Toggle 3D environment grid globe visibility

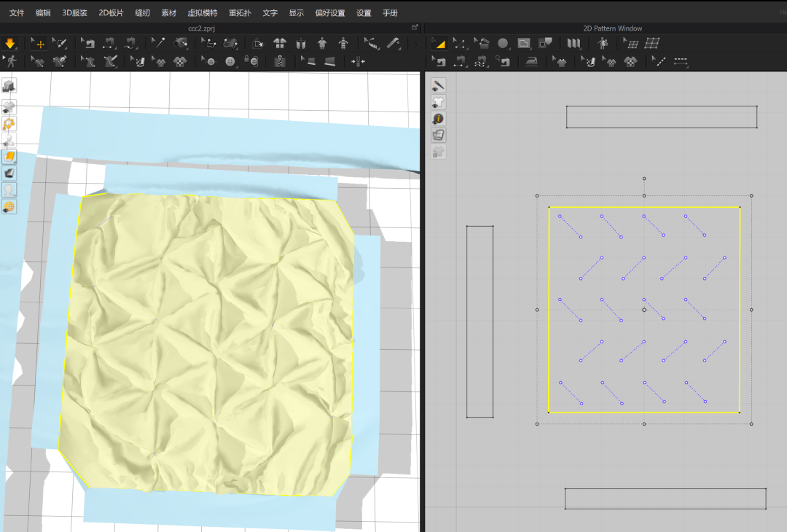pyautogui.click(x=9, y=207)
